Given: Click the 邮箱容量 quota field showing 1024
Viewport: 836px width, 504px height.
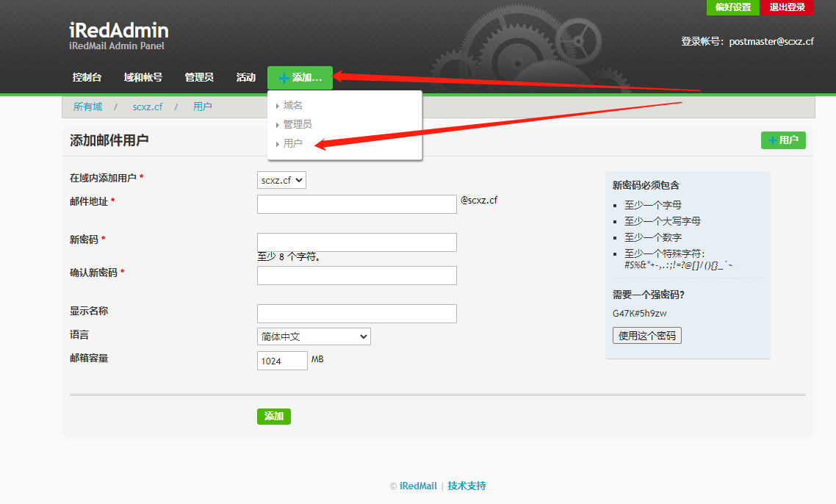Looking at the screenshot, I should [282, 361].
